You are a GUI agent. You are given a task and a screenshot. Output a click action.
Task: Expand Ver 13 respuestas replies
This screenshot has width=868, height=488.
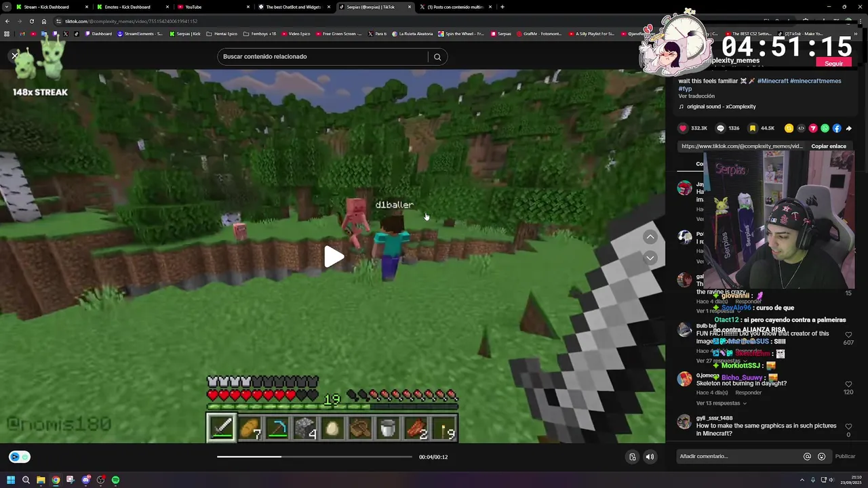pyautogui.click(x=721, y=403)
